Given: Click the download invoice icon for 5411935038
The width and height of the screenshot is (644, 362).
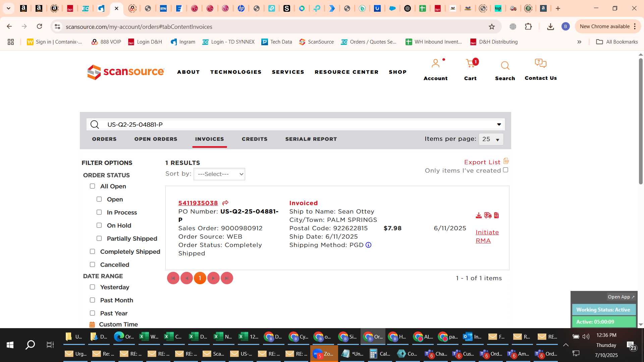Looking at the screenshot, I should (x=479, y=216).
